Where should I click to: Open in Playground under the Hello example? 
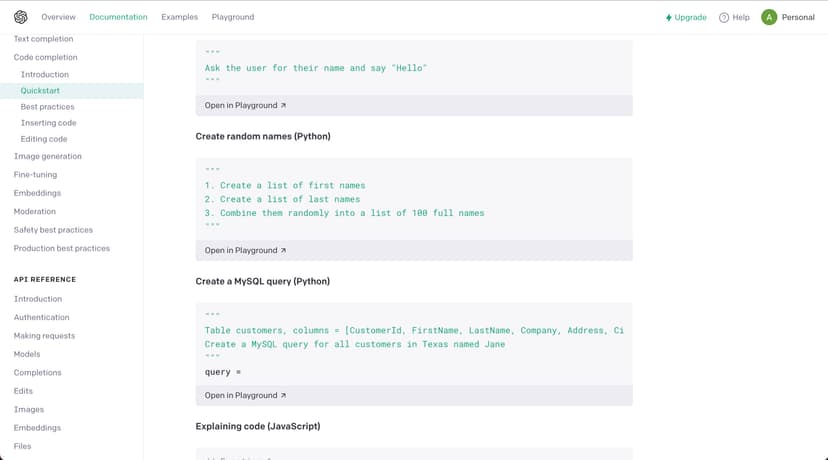(245, 105)
